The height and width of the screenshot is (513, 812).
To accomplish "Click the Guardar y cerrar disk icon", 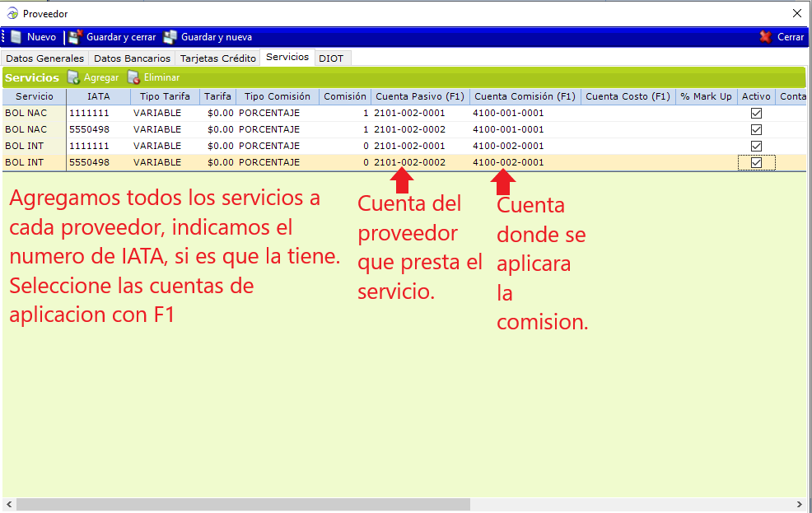I will tap(76, 37).
